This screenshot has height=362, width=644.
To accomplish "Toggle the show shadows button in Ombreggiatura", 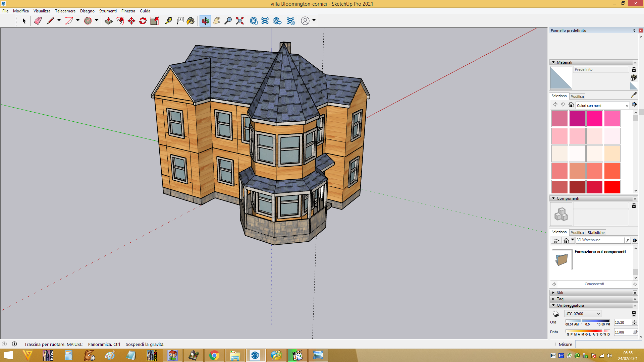I will [556, 314].
